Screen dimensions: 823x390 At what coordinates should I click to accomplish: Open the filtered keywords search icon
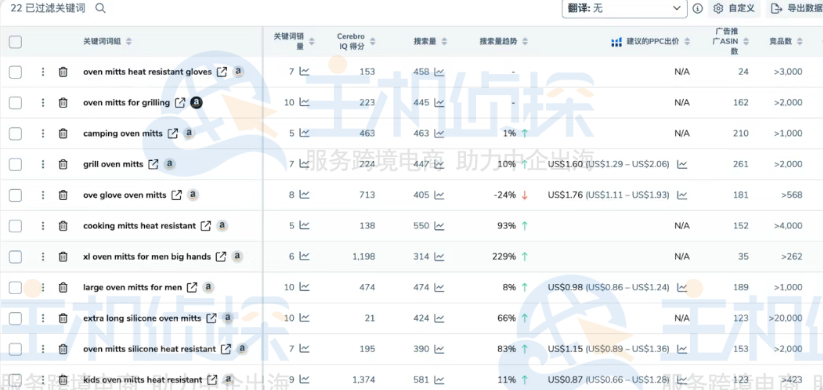tap(100, 8)
